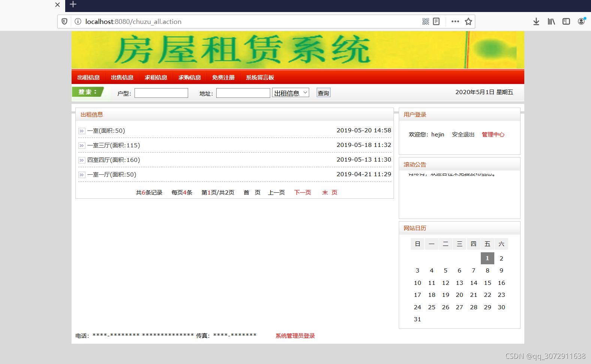
Task: Open 系统留言板 navigation menu item
Action: click(260, 77)
